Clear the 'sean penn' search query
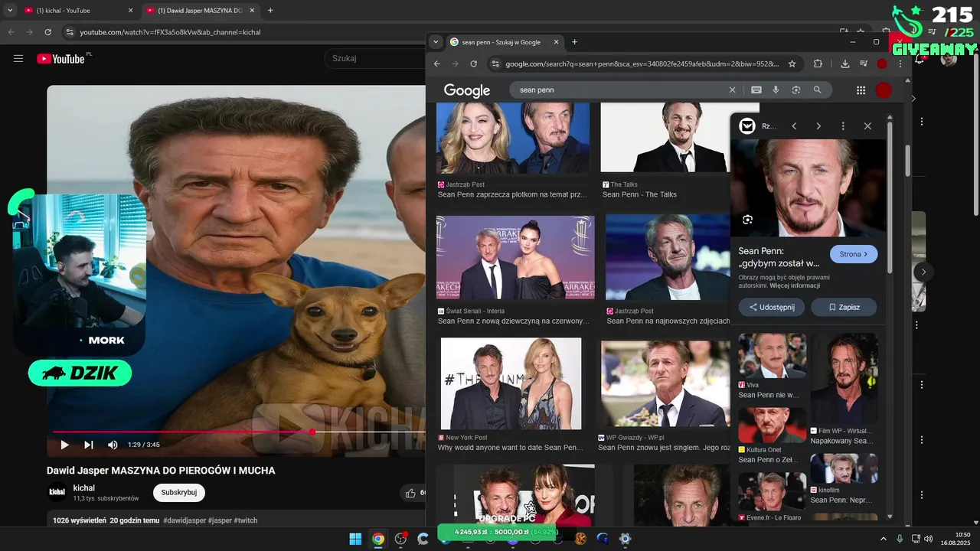This screenshot has height=551, width=980. pos(732,90)
